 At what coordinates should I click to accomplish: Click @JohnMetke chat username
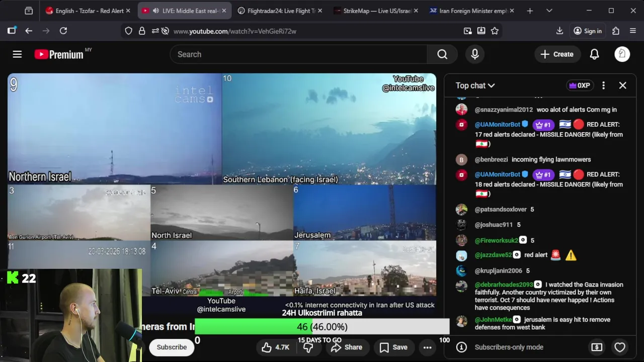click(x=493, y=320)
